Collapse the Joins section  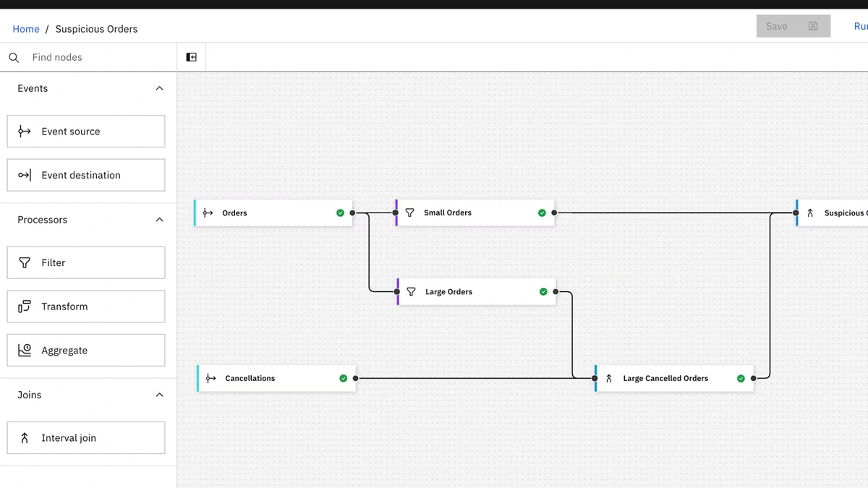(159, 395)
